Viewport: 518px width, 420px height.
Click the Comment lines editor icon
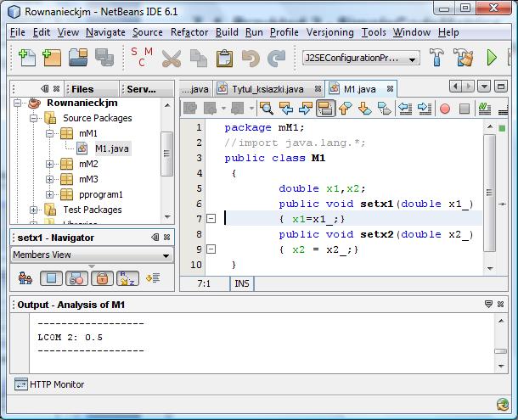tap(485, 109)
